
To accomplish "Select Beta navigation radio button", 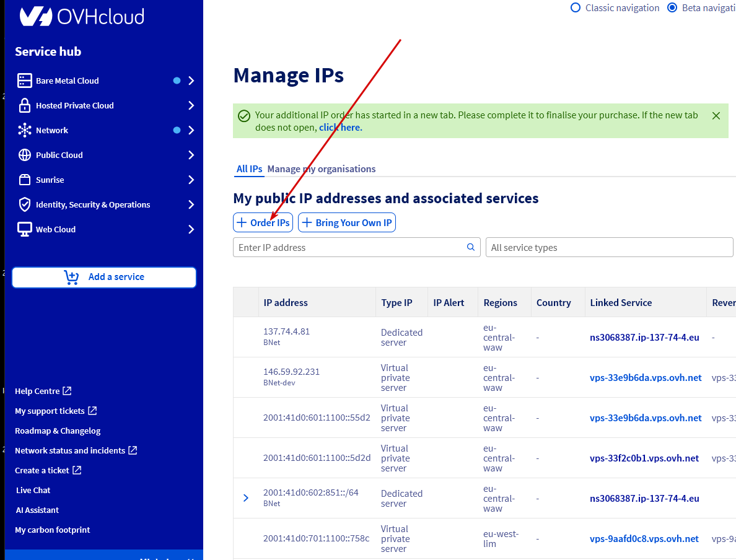I will [x=672, y=7].
